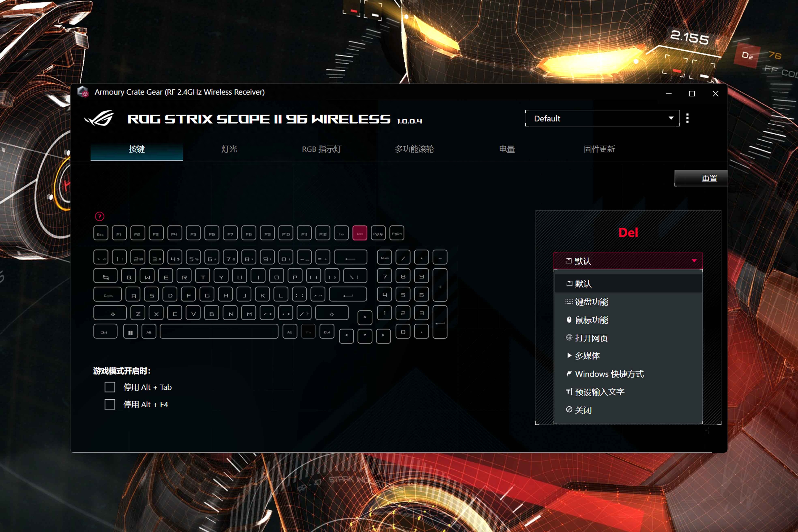Choose 默认 option in dropdown list
Screen dimensions: 798x532
point(628,284)
